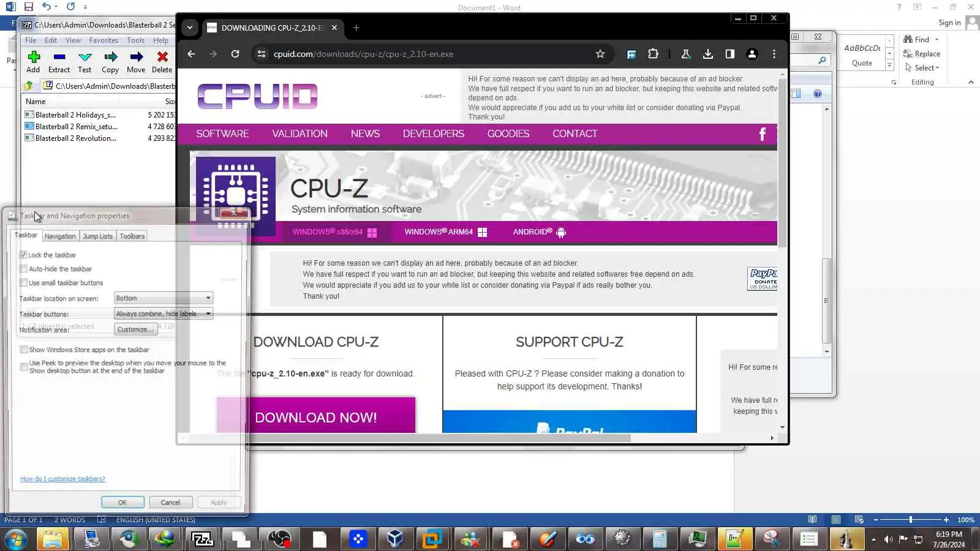
Task: Open VirtualBox cube icon on taskbar
Action: click(395, 539)
